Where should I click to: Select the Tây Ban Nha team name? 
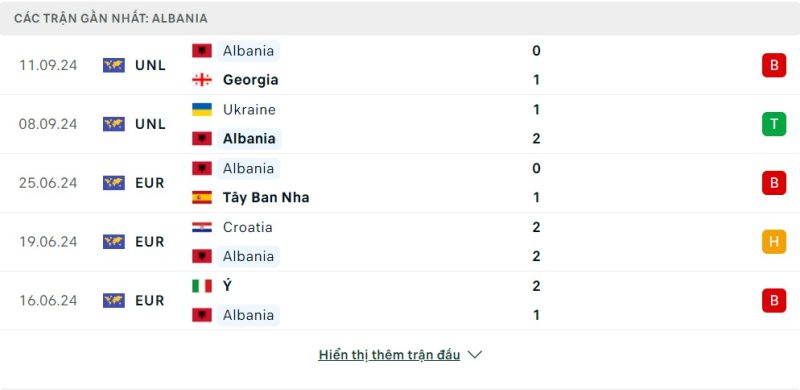click(x=266, y=197)
